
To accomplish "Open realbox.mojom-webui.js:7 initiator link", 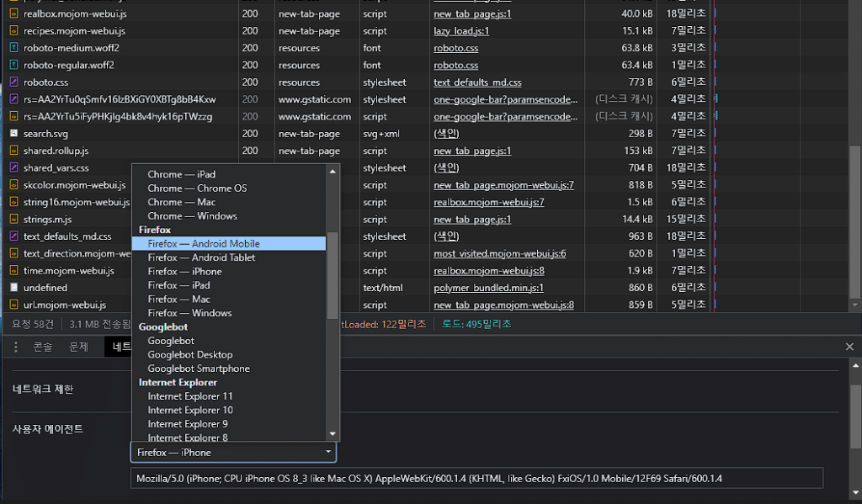I will pyautogui.click(x=489, y=202).
